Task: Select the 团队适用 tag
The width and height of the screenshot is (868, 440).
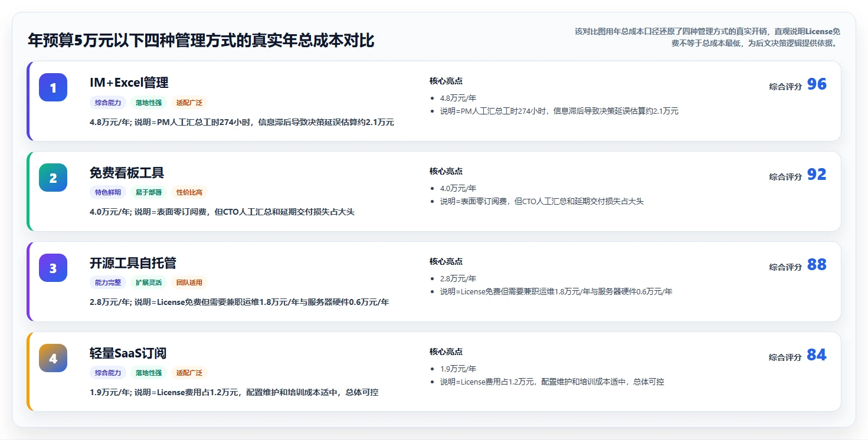Action: point(189,283)
